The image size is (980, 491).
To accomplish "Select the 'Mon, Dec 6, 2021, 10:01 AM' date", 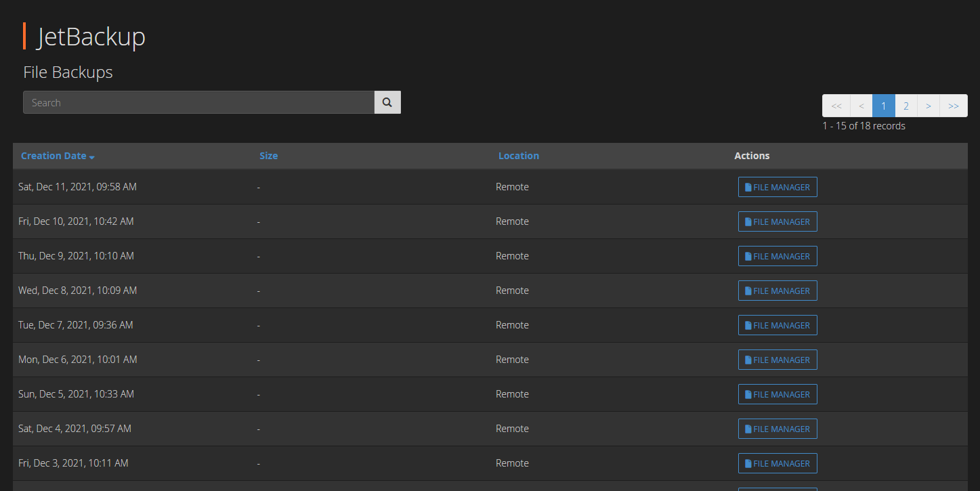I will pyautogui.click(x=78, y=359).
